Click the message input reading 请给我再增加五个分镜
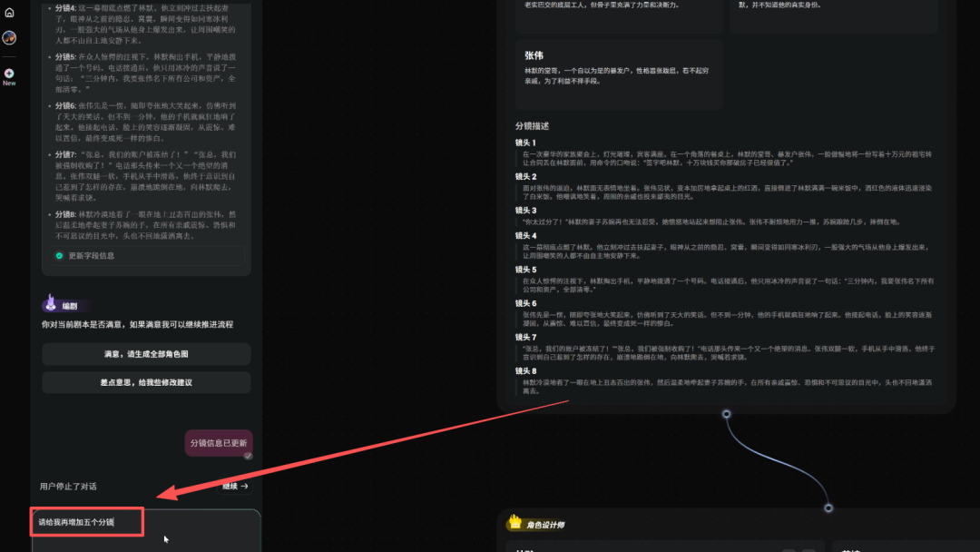Image resolution: width=980 pixels, height=552 pixels. click(87, 521)
